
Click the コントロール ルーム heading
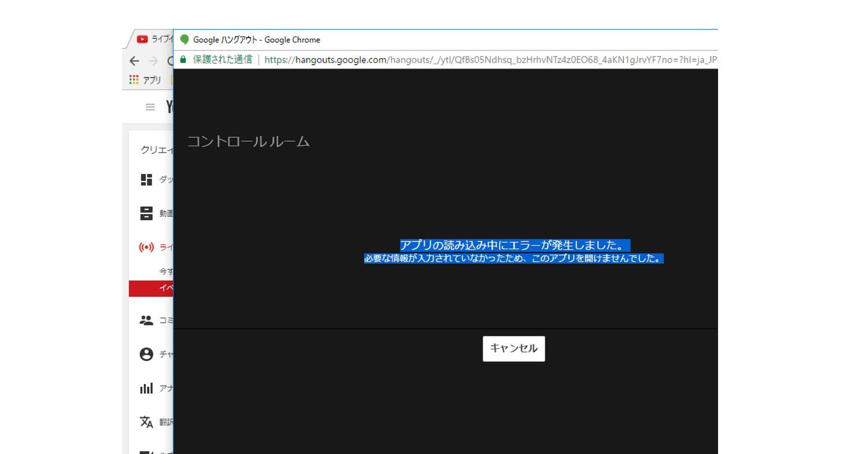[x=248, y=141]
